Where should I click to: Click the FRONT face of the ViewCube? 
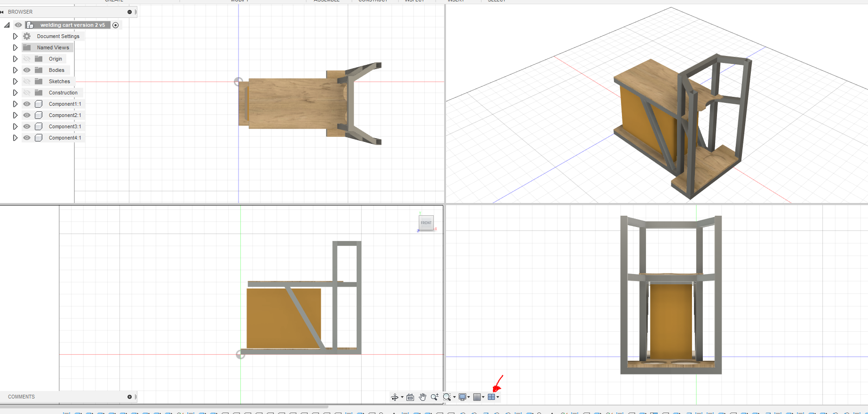[426, 223]
